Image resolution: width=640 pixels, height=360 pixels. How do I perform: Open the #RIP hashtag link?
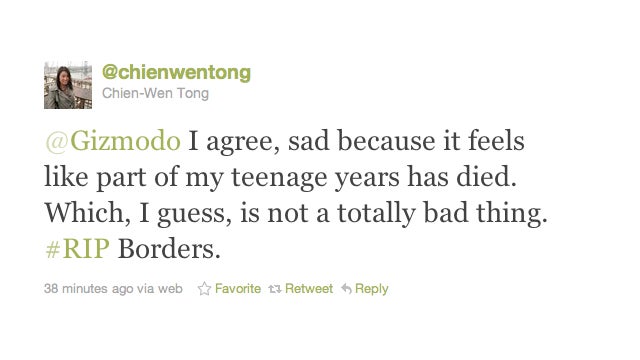click(77, 249)
